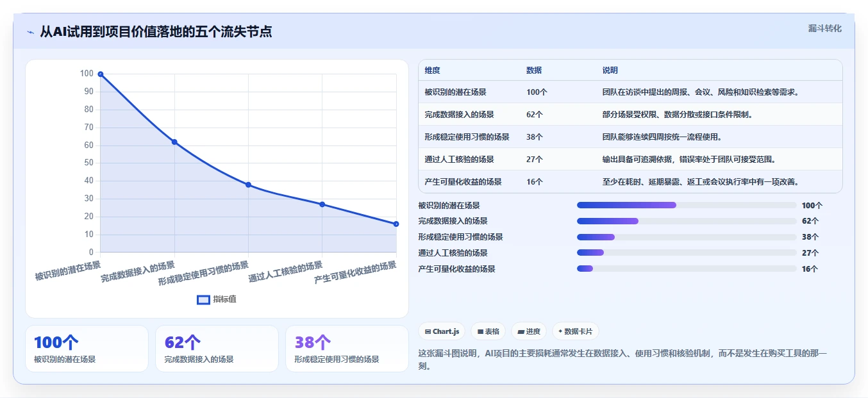Click the 说明 column header
Screen dimensions: 868x398
610,70
